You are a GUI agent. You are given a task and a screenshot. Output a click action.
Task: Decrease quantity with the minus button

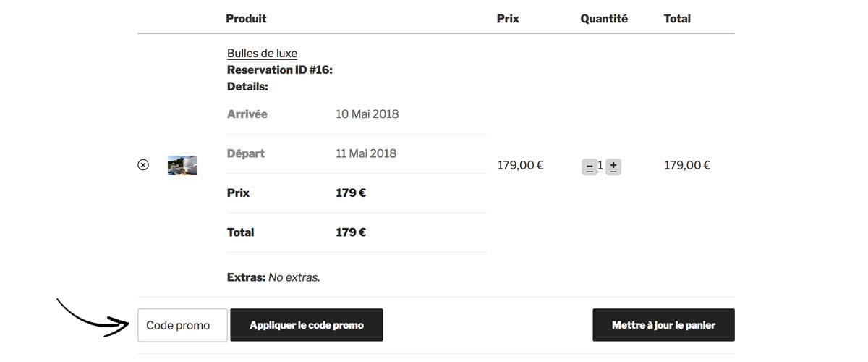pos(590,167)
